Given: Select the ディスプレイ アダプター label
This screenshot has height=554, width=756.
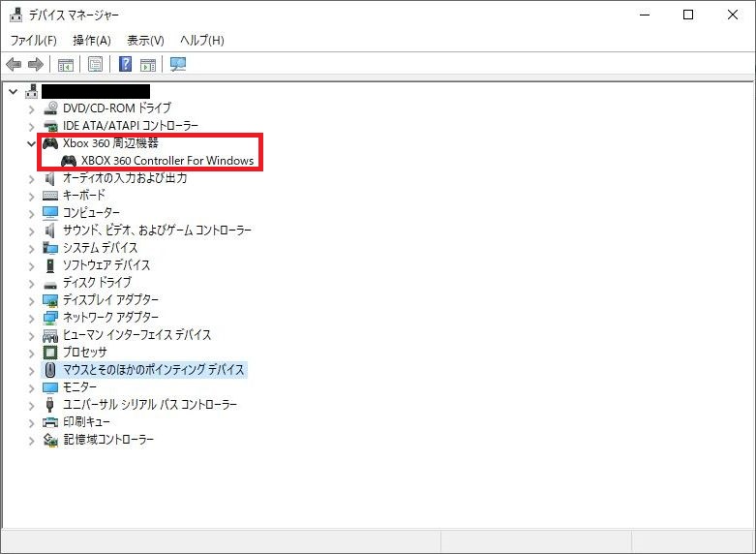Looking at the screenshot, I should [110, 300].
